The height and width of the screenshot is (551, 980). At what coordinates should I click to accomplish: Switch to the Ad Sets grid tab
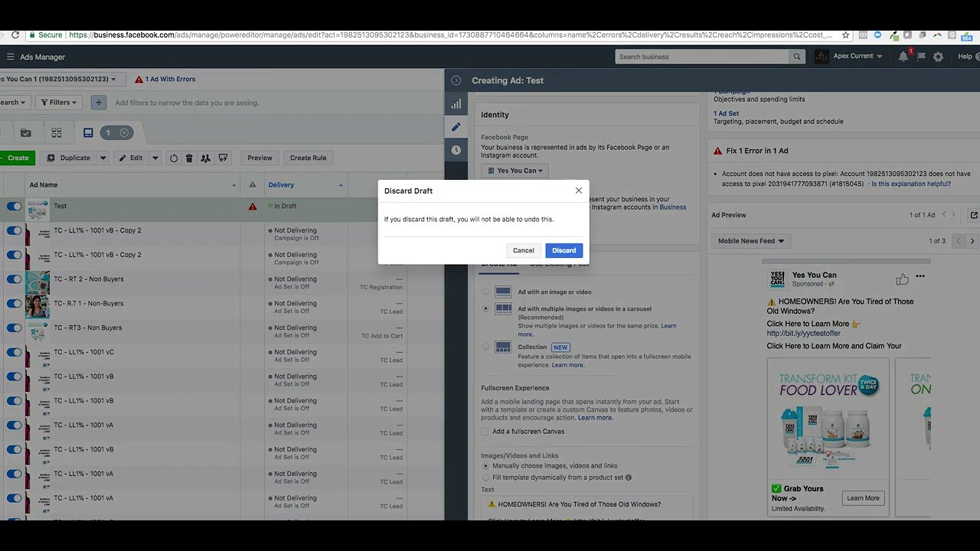coord(57,132)
